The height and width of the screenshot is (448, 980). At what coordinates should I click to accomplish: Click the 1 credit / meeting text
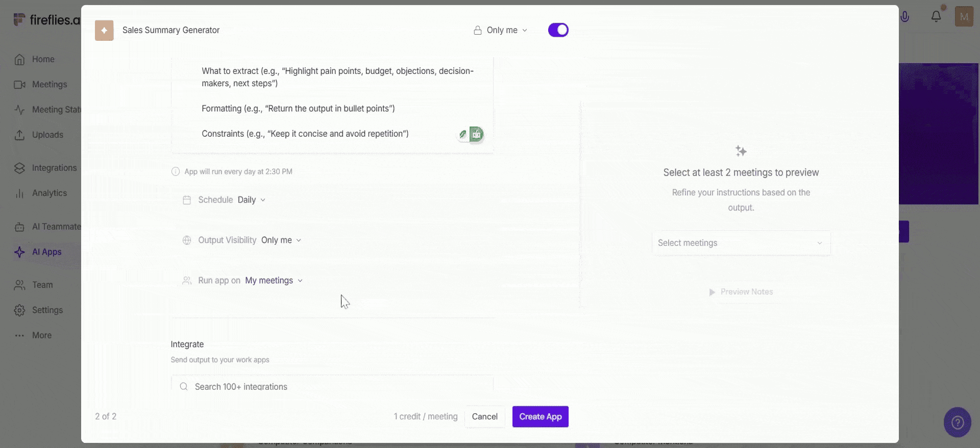[x=426, y=416]
